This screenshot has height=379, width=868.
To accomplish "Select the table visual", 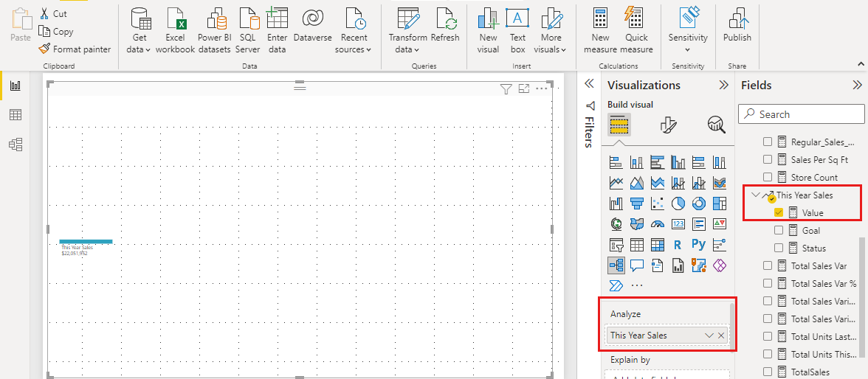I will 636,245.
